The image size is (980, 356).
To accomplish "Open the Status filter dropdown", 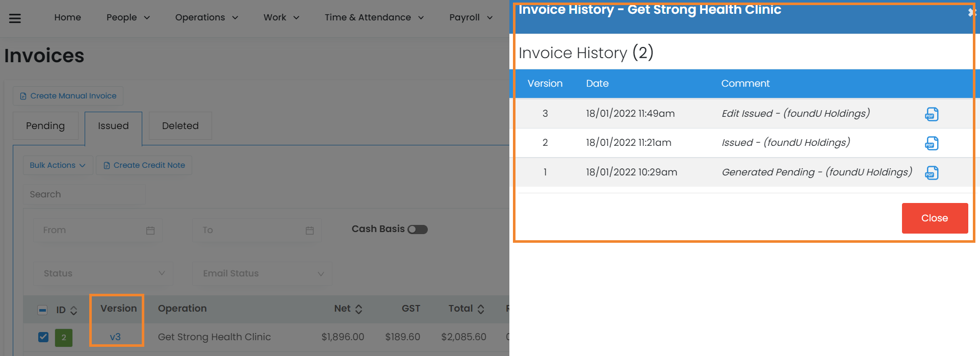I will pos(104,273).
